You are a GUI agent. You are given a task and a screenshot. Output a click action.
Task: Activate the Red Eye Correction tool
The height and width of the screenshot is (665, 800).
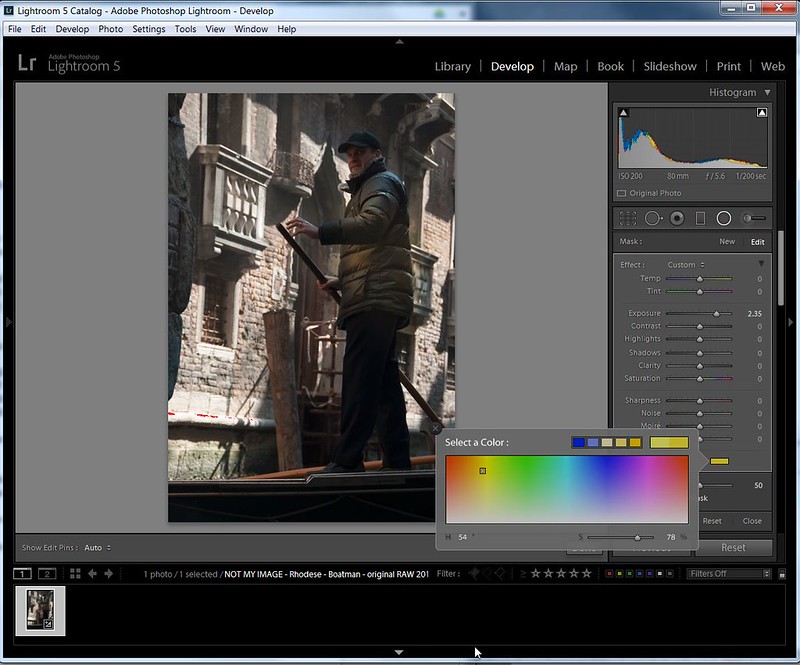tap(677, 218)
